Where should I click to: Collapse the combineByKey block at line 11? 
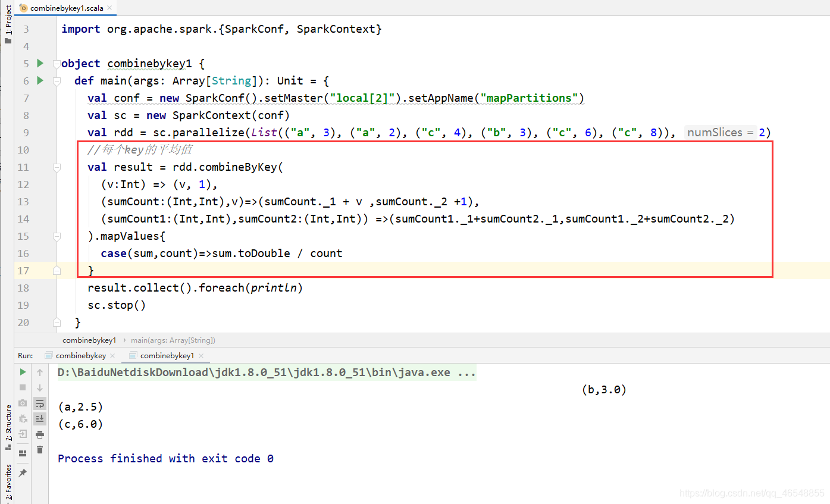[57, 168]
